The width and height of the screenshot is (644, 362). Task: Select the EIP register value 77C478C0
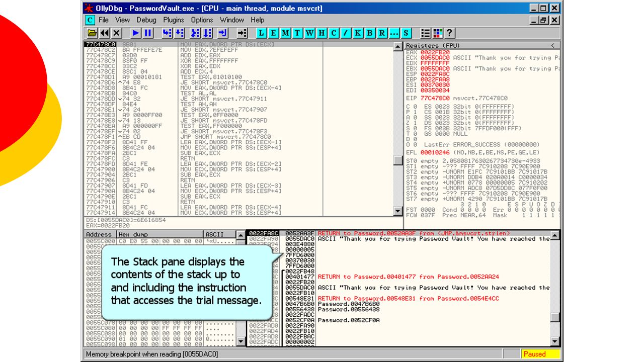[x=435, y=99]
